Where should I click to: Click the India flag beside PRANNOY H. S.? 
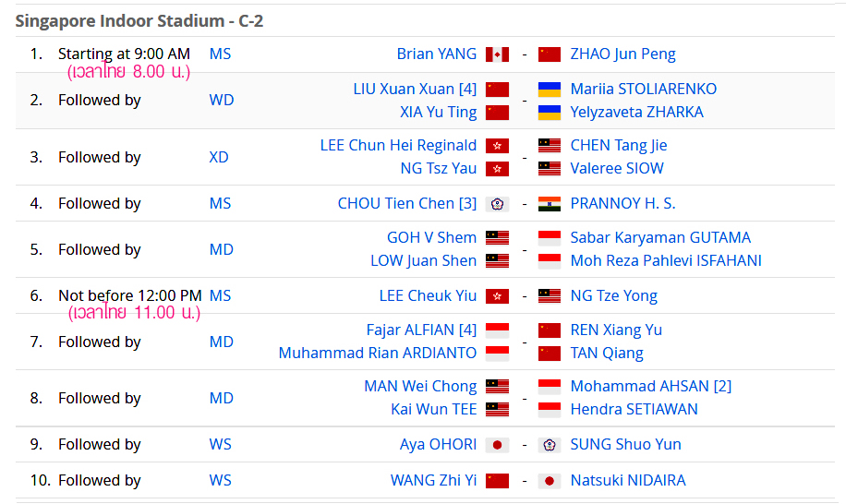(550, 204)
